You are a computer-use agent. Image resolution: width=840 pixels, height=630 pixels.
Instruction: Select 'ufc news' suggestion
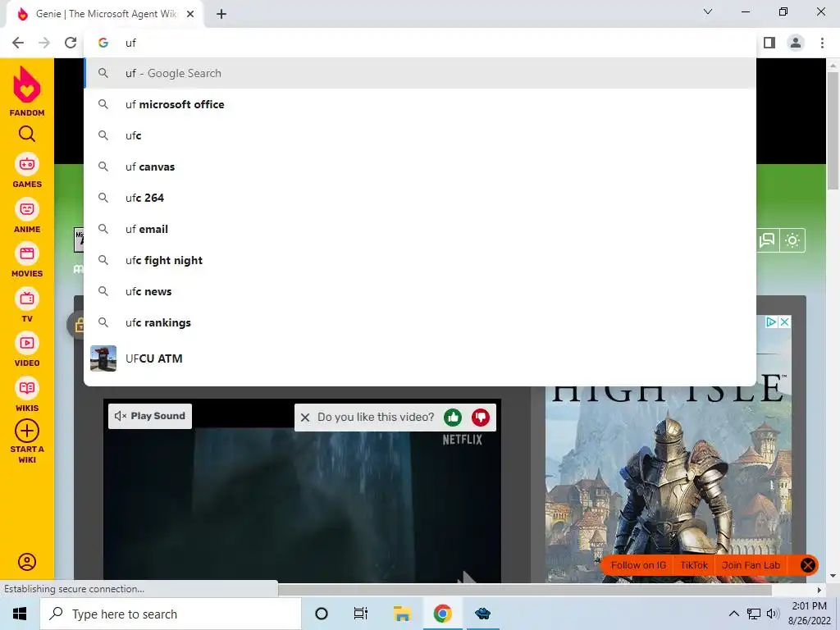coord(420,291)
